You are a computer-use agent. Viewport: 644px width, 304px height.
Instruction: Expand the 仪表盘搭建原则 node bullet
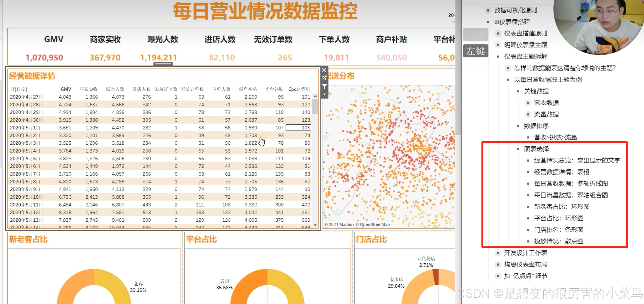[498, 33]
